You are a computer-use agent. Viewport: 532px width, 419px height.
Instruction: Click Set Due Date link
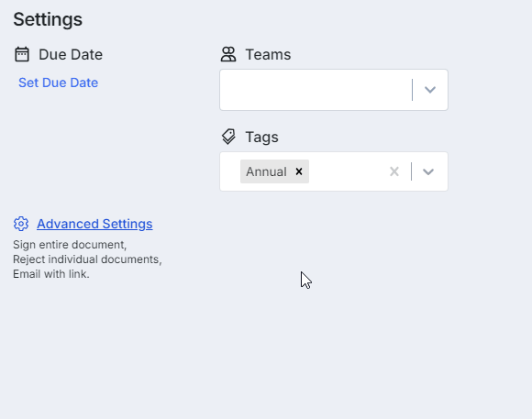coord(58,83)
